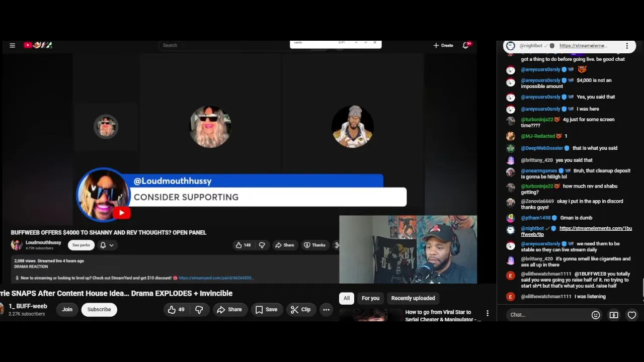Save the video to a playlist
This screenshot has width=644, height=362.
[266, 310]
